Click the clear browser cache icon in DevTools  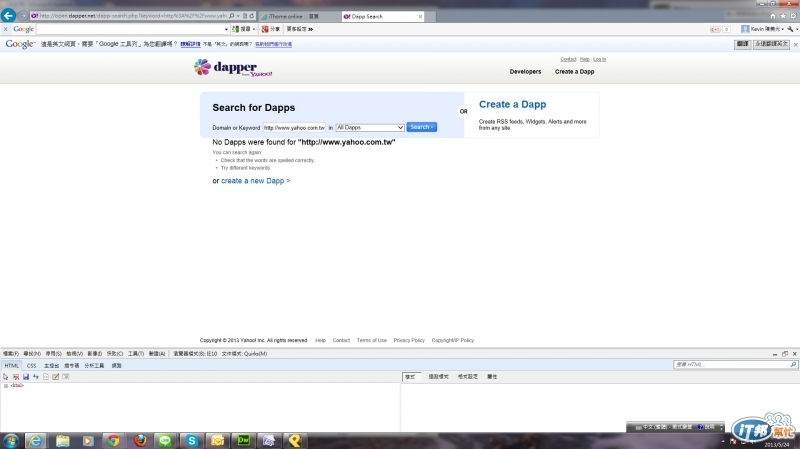16,377
